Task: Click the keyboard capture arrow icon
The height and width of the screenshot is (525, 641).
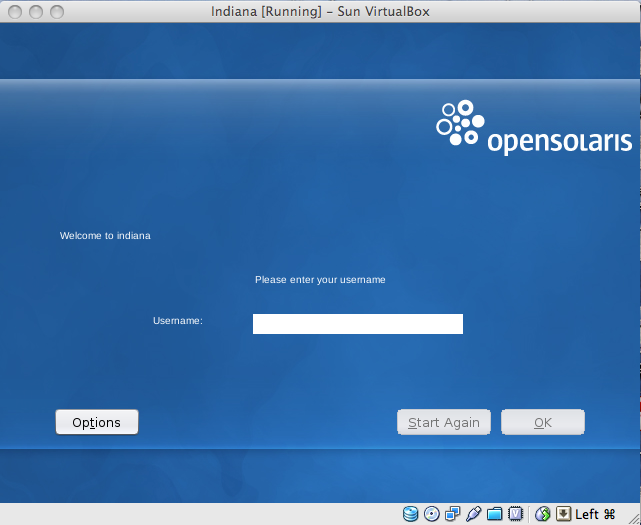Action: [x=563, y=514]
